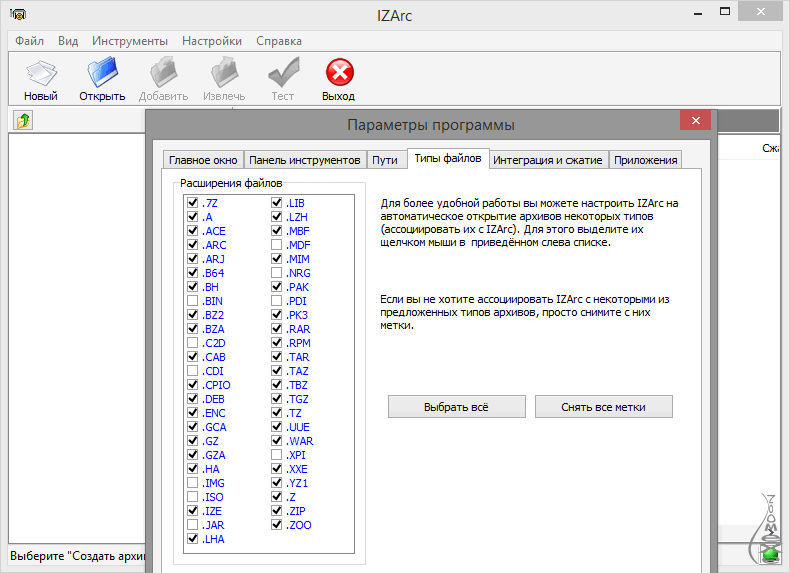The image size is (790, 573).
Task: Uncheck the .UUE extension checkbox
Action: tap(277, 427)
